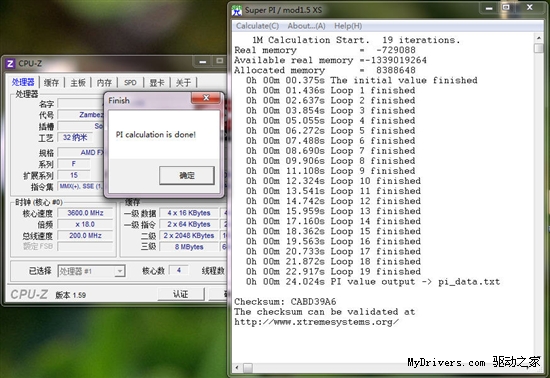Click the vertical scrollbar thumb in Super PI

(x=539, y=48)
